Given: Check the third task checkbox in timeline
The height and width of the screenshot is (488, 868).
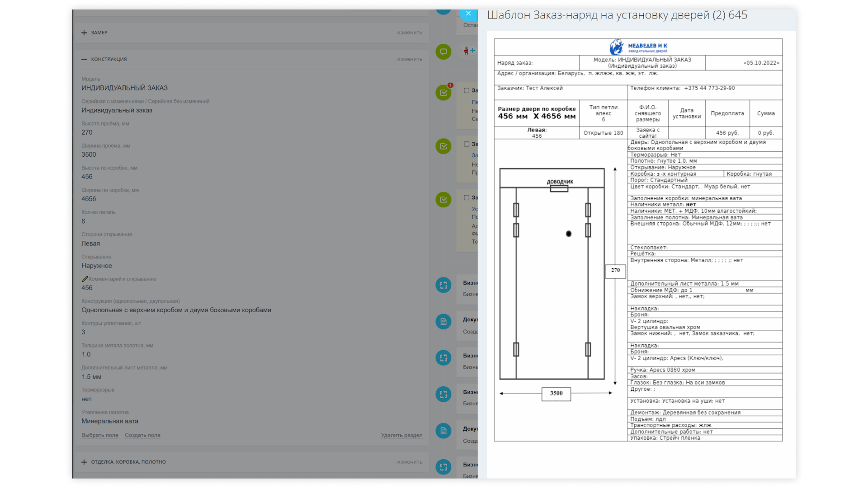Looking at the screenshot, I should [x=467, y=197].
